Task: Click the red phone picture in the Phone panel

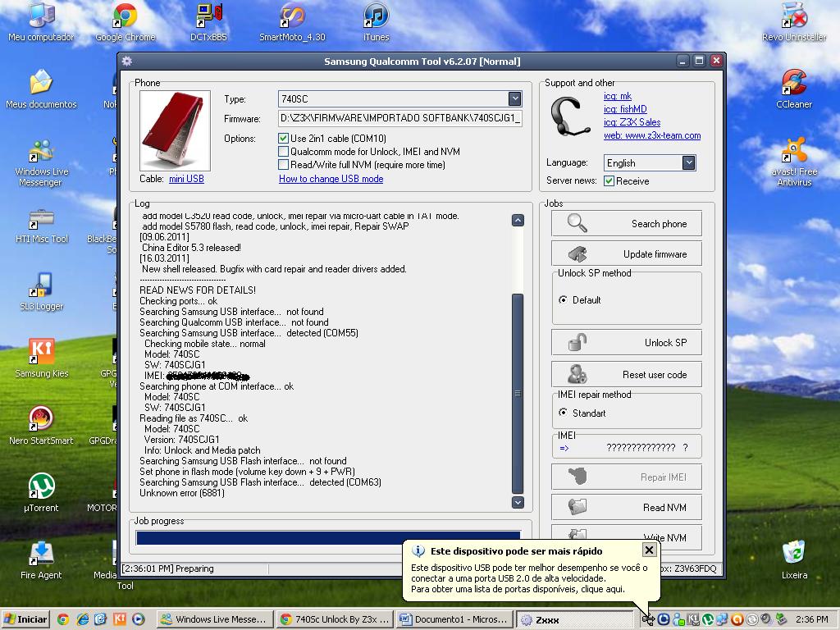Action: (x=175, y=130)
